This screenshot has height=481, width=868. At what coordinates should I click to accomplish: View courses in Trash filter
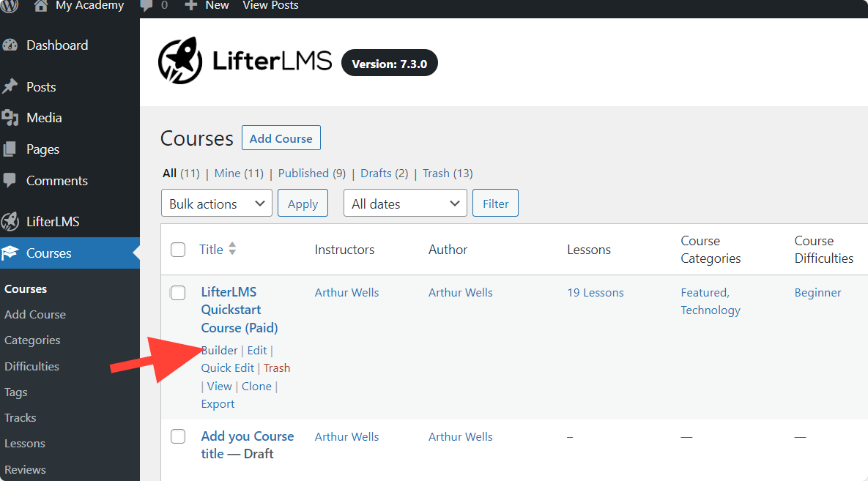[x=437, y=174]
